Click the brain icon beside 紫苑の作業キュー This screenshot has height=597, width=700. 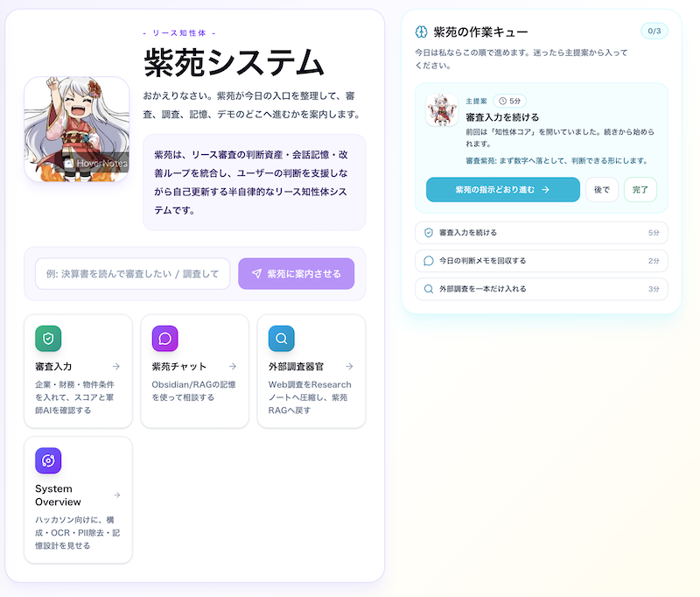[421, 32]
